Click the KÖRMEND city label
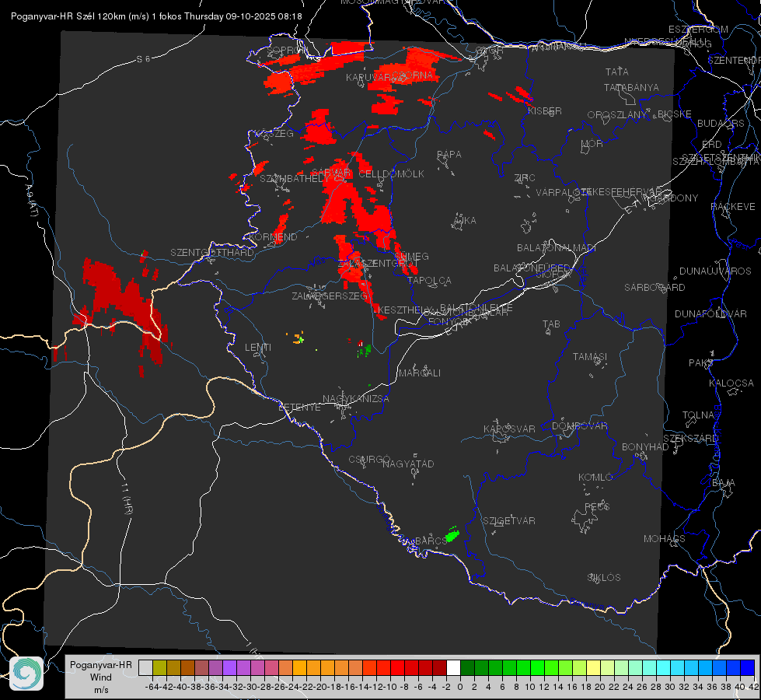Screen dimensions: 761x700 [272, 237]
